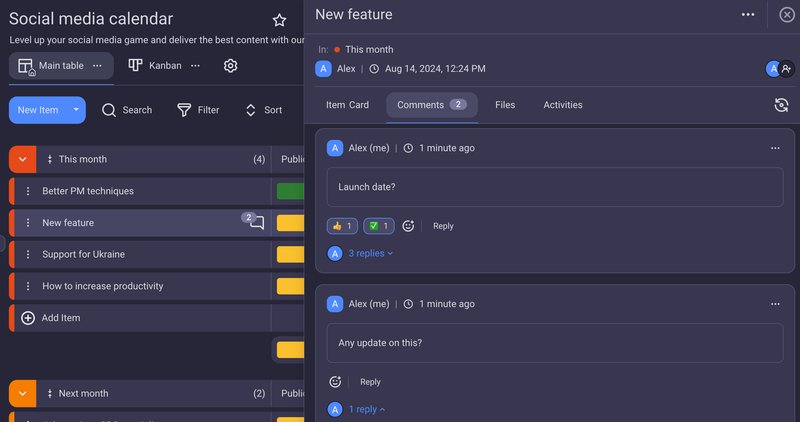Click green status cell for Better PM techniques
The width and height of the screenshot is (800, 422).
coord(290,191)
